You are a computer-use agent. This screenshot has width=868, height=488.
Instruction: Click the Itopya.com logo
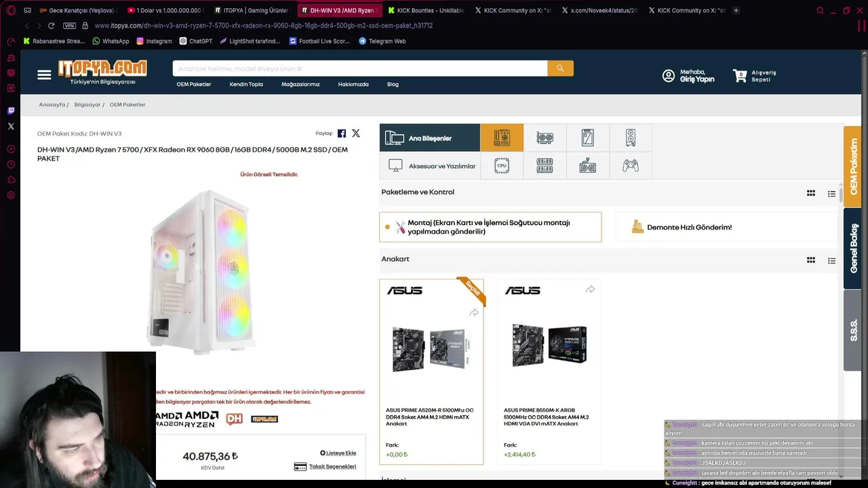pos(102,72)
